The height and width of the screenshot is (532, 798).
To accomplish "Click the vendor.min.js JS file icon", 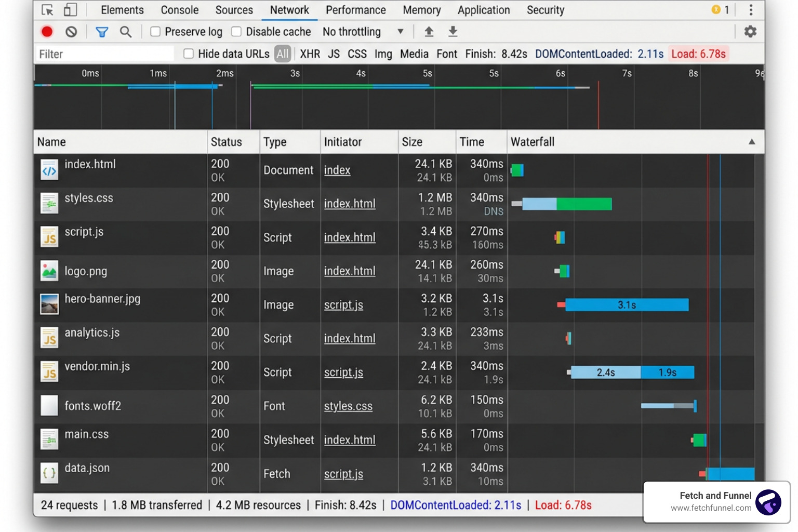I will point(49,372).
